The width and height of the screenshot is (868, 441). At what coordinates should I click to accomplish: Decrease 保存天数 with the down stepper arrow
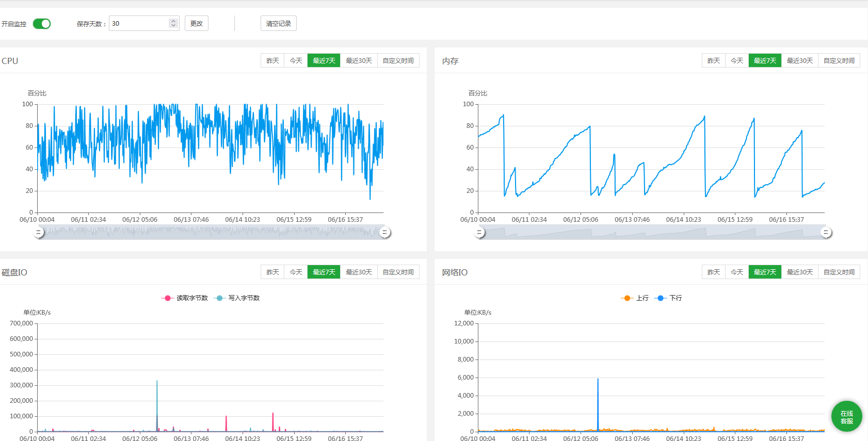click(173, 26)
